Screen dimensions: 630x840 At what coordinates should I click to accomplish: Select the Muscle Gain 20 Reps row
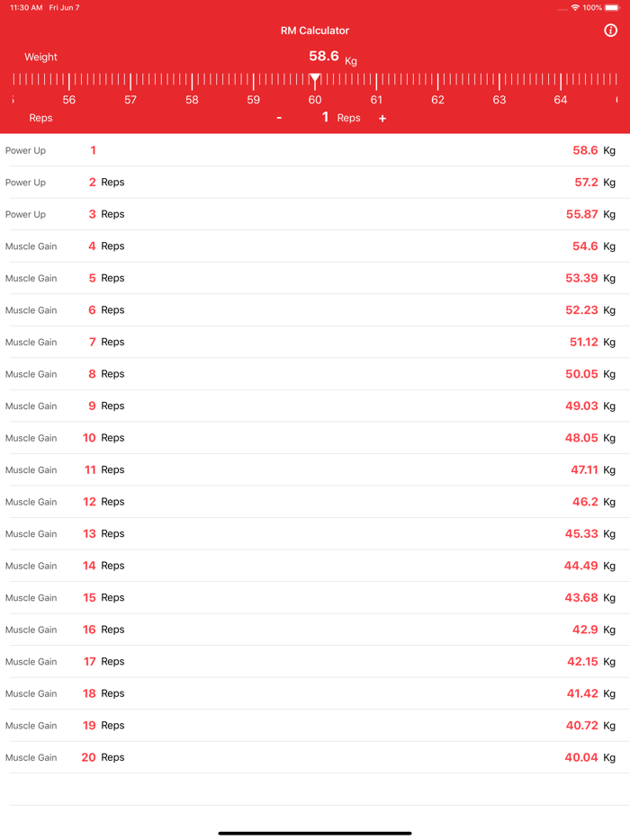click(x=315, y=757)
